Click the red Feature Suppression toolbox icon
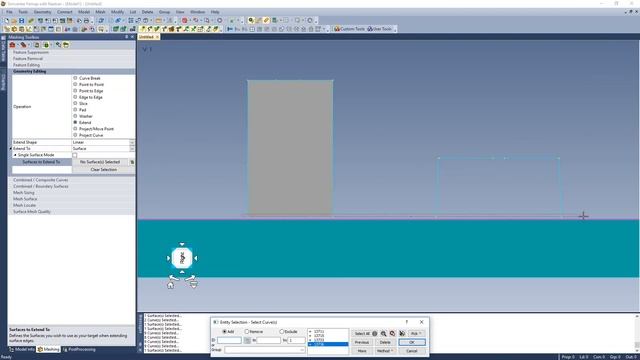640x360 pixels. click(x=13, y=45)
